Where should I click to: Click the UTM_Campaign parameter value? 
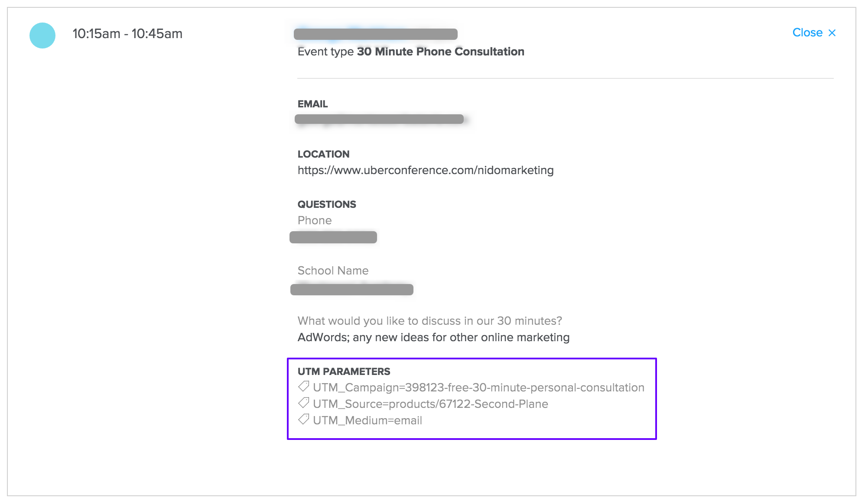[478, 388]
